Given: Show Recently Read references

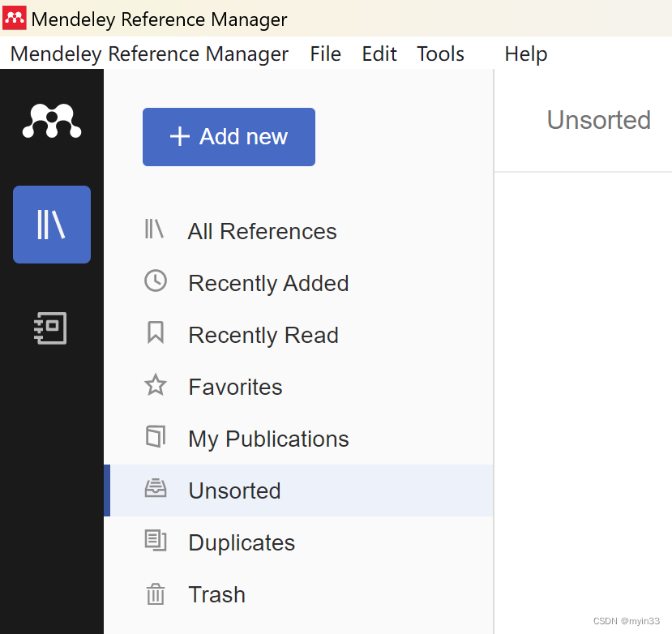Looking at the screenshot, I should click(x=298, y=335).
